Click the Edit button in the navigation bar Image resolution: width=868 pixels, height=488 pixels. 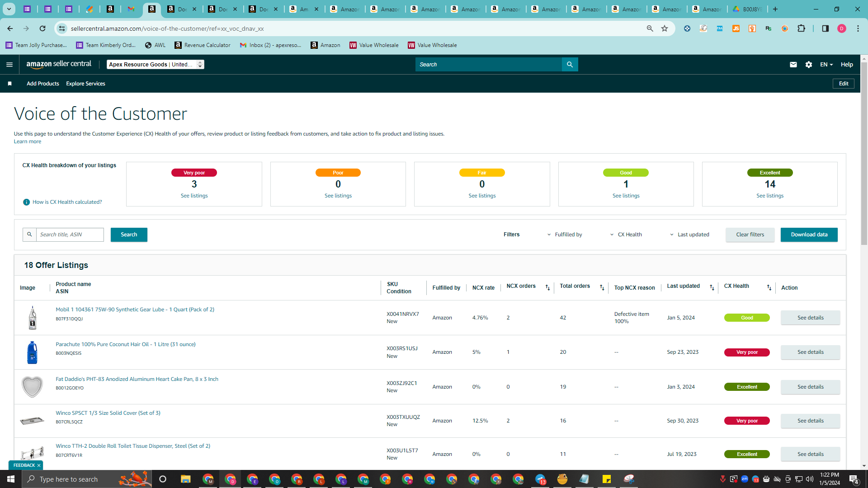pyautogui.click(x=844, y=84)
